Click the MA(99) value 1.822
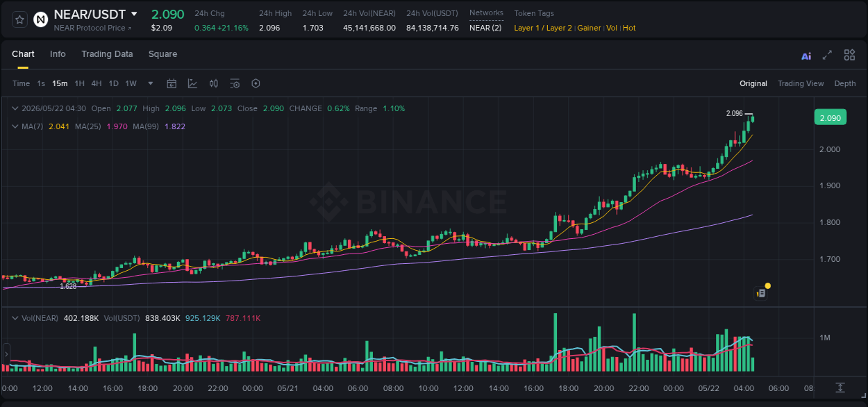Viewport: 868px width, 407px height. [x=175, y=126]
